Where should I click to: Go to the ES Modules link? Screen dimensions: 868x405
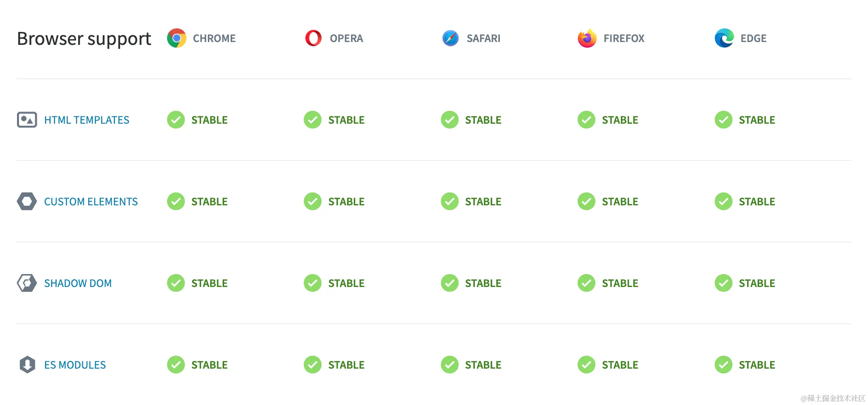pos(75,365)
